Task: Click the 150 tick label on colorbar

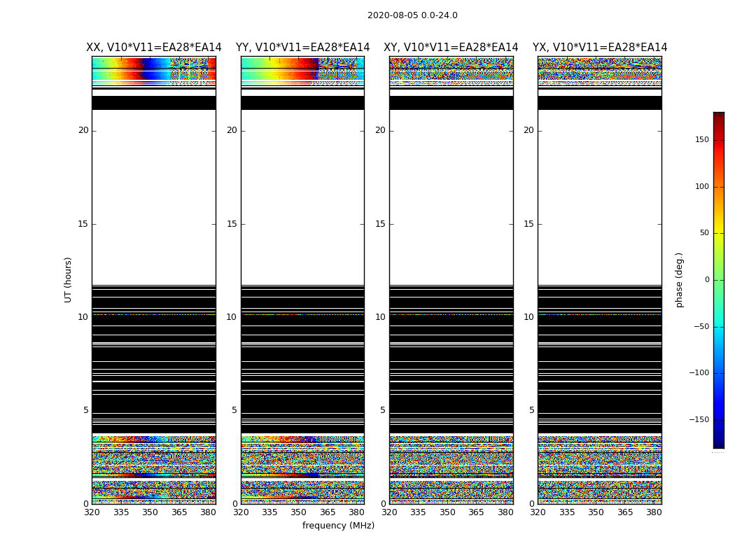Action: coord(701,140)
